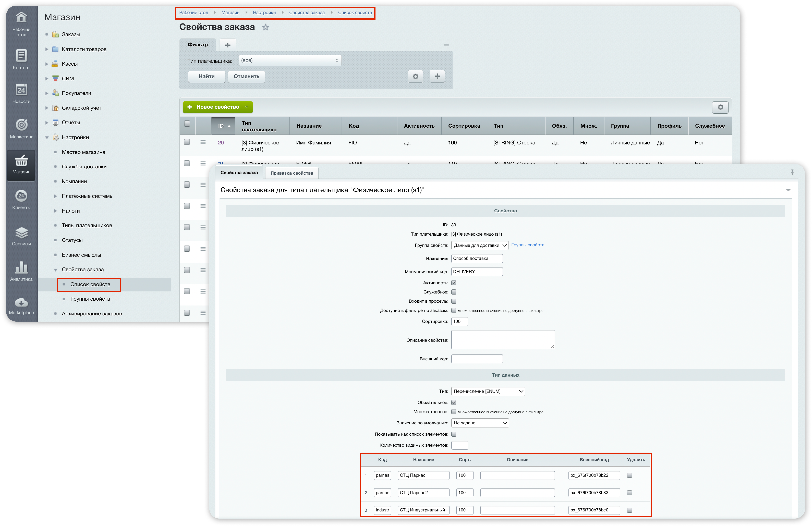Open the Значение по умолчанию dropdown
The image size is (812, 526).
click(480, 423)
